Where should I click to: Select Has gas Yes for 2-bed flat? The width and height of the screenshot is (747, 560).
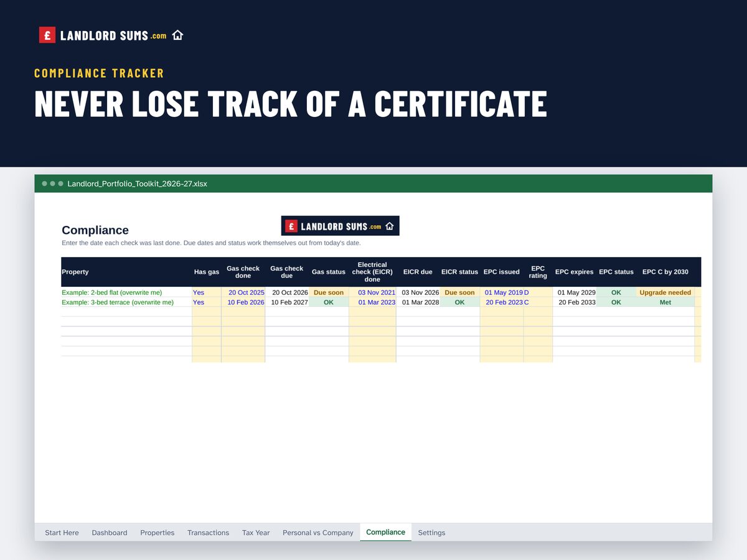(207, 292)
